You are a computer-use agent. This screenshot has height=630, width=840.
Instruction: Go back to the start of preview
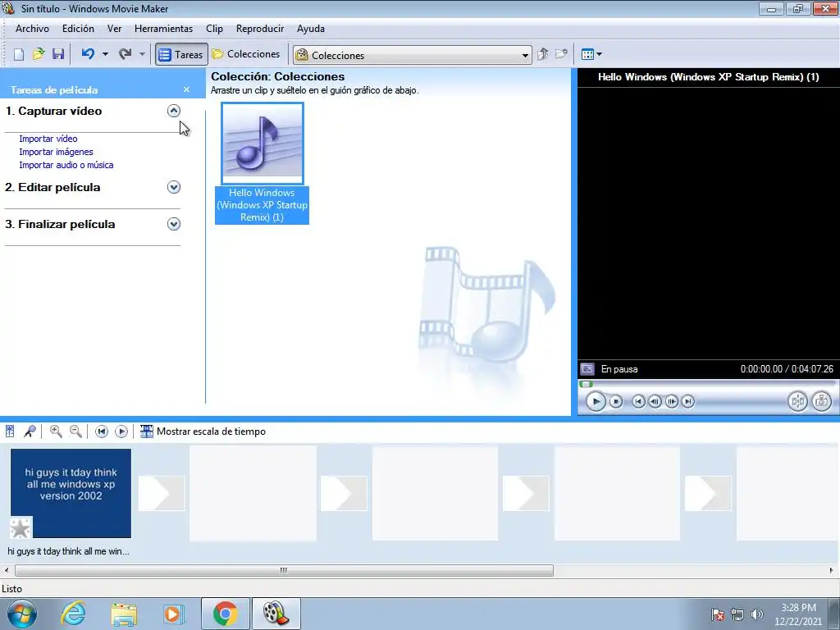click(x=638, y=402)
